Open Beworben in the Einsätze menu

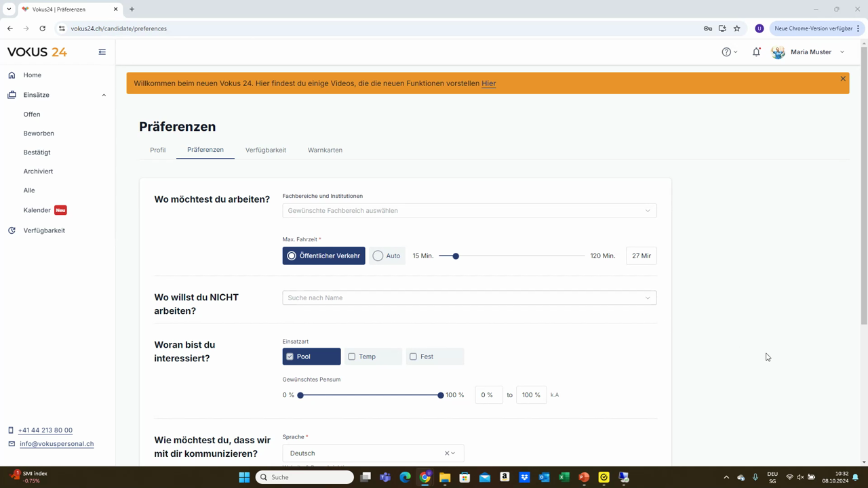click(39, 134)
